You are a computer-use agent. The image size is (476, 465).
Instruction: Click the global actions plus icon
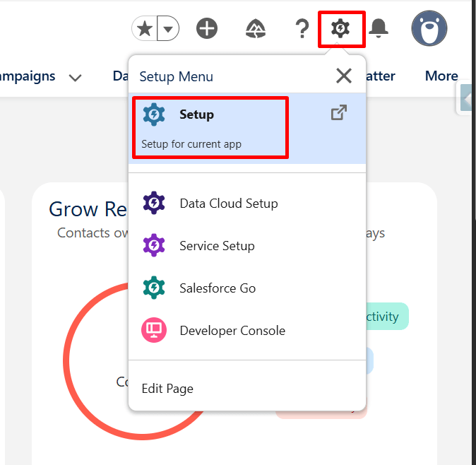207,29
